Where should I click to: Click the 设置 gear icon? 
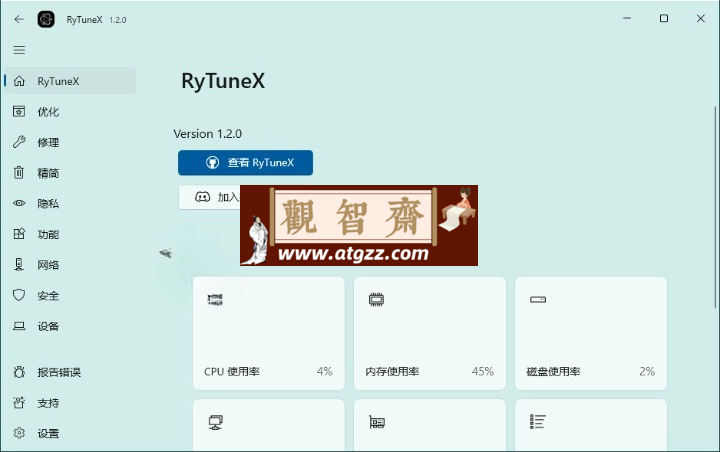[x=19, y=433]
